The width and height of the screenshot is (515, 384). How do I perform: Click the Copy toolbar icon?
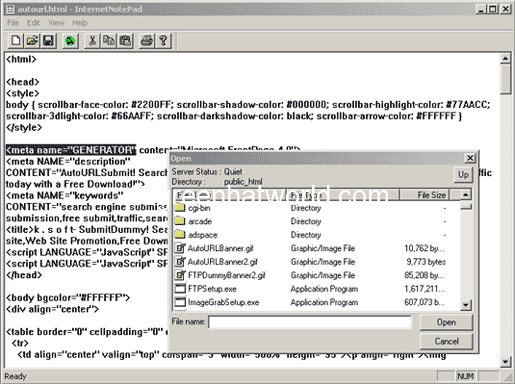pyautogui.click(x=109, y=41)
